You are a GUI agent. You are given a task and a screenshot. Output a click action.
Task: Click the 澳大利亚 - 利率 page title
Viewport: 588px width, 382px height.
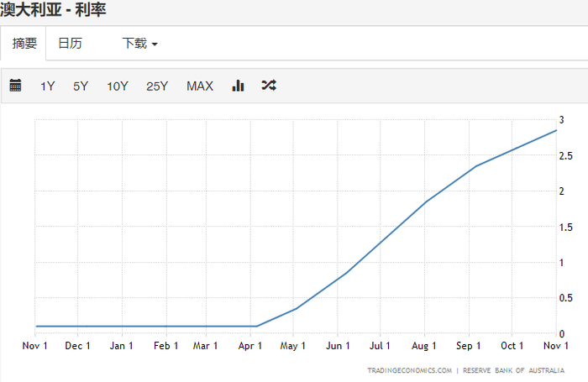(x=53, y=9)
